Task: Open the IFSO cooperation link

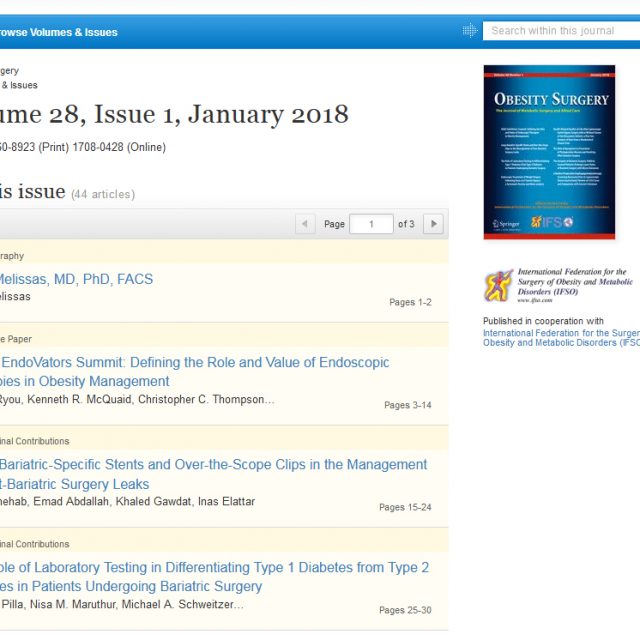Action: tap(560, 338)
